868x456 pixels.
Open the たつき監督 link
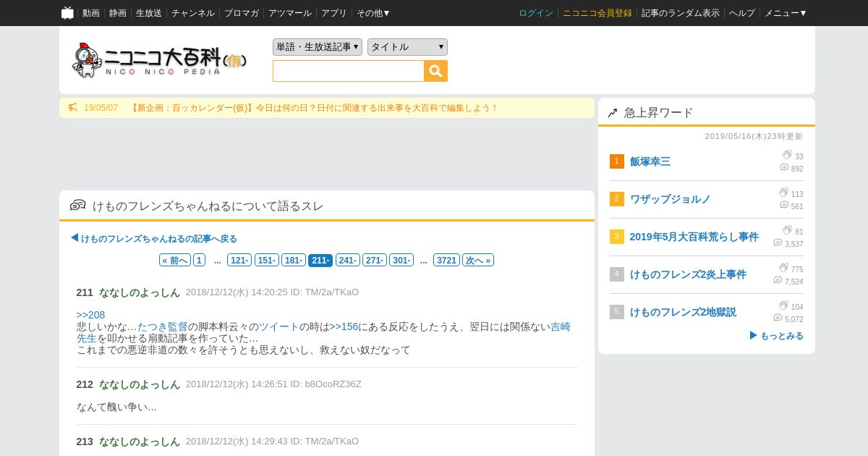[163, 326]
